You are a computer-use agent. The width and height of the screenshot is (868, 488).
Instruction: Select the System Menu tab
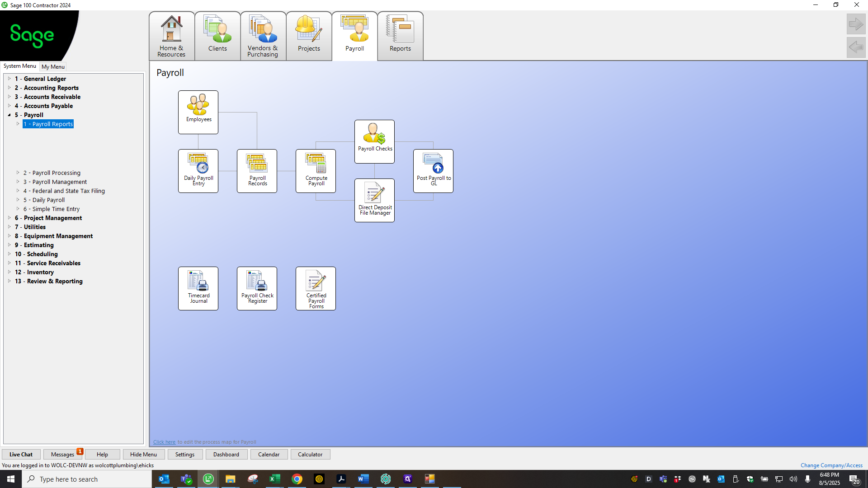[20, 66]
